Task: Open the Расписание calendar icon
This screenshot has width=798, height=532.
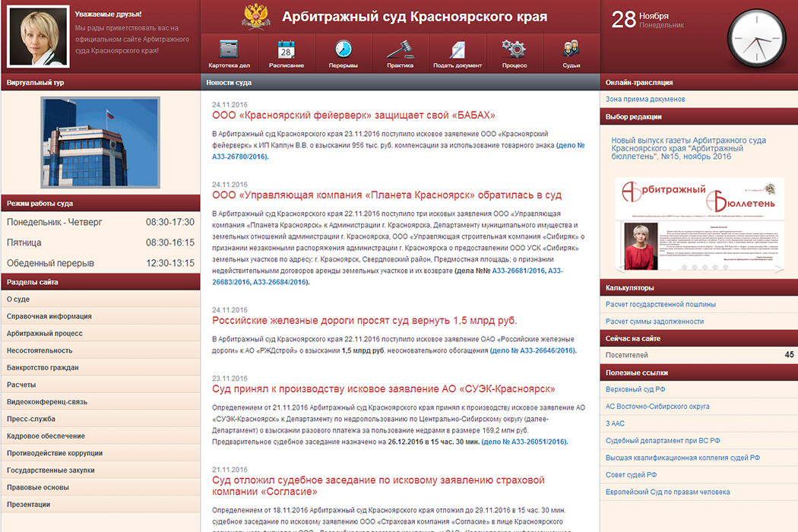Action: [x=286, y=49]
